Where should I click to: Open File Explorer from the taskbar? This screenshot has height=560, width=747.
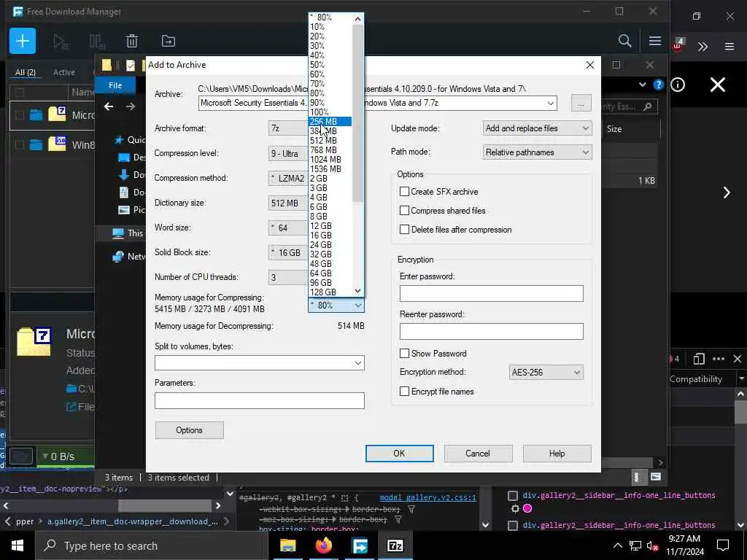287,545
